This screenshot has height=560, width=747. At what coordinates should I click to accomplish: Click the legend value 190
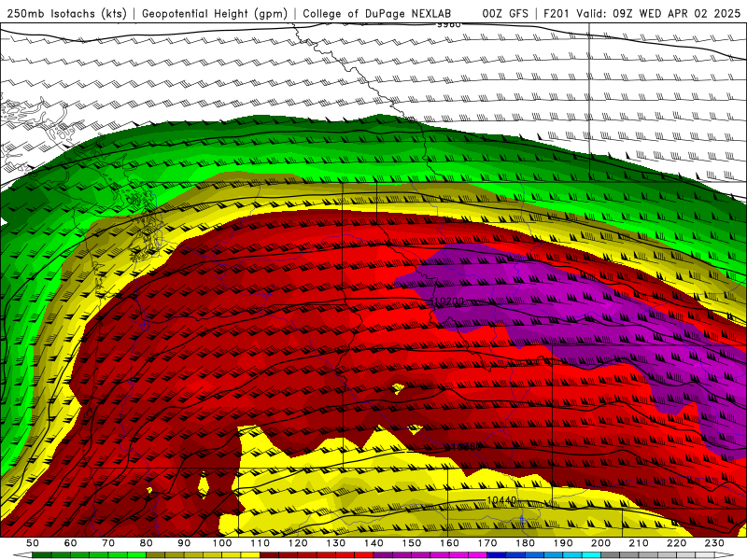(563, 543)
